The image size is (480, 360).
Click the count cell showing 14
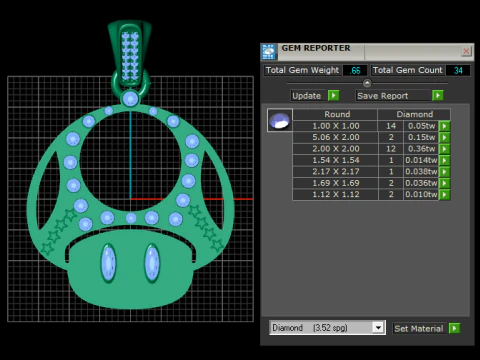(x=391, y=126)
